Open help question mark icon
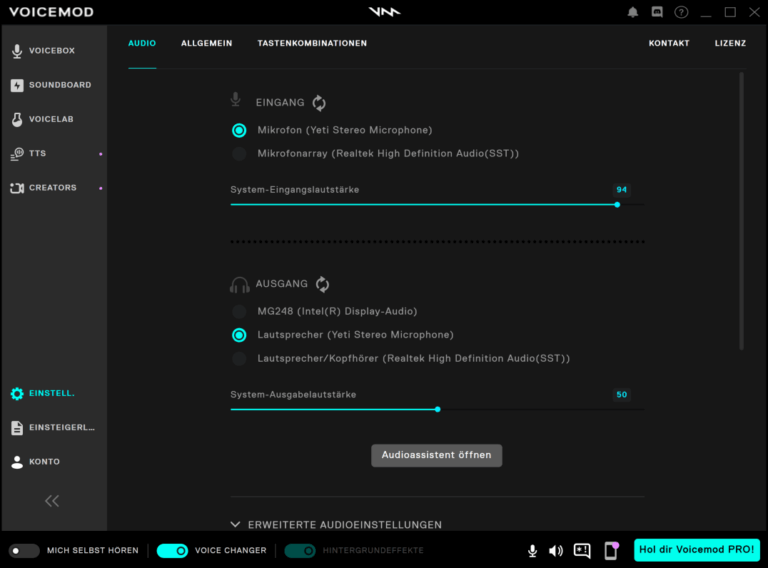The height and width of the screenshot is (568, 768). coord(681,12)
